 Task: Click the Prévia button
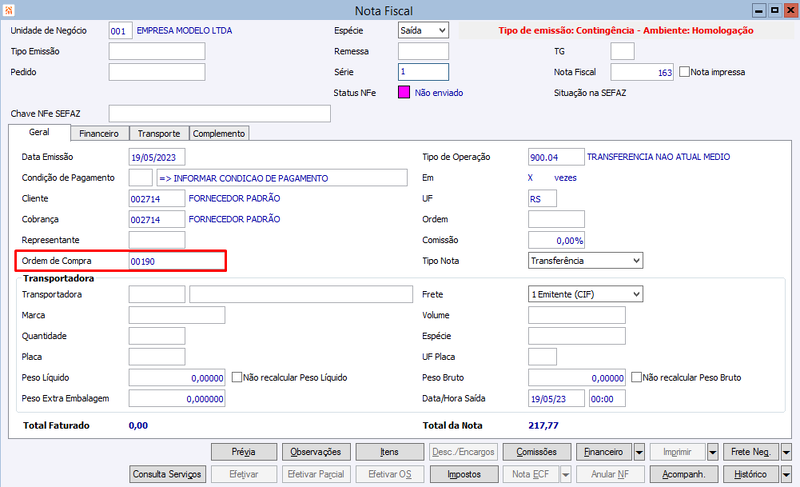[x=244, y=452]
